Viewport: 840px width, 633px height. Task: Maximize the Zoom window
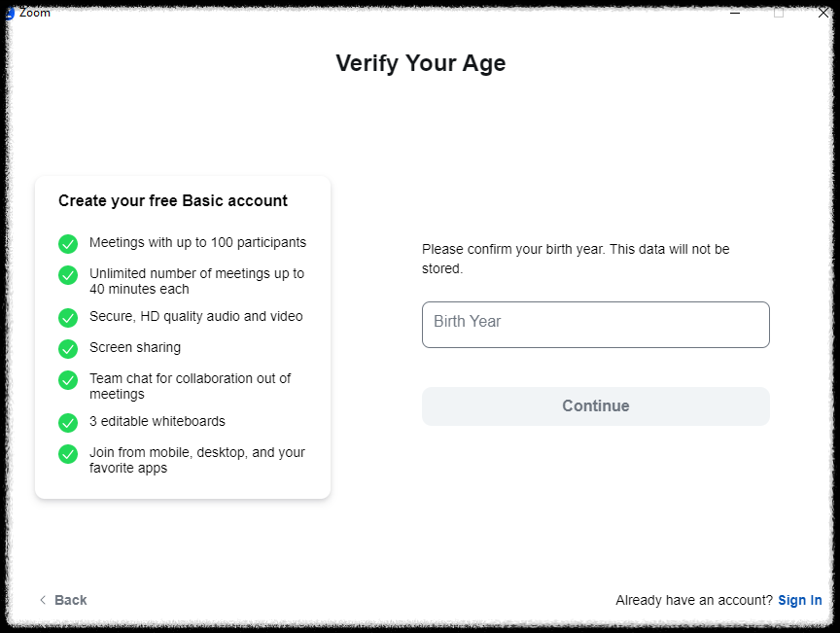(x=779, y=13)
